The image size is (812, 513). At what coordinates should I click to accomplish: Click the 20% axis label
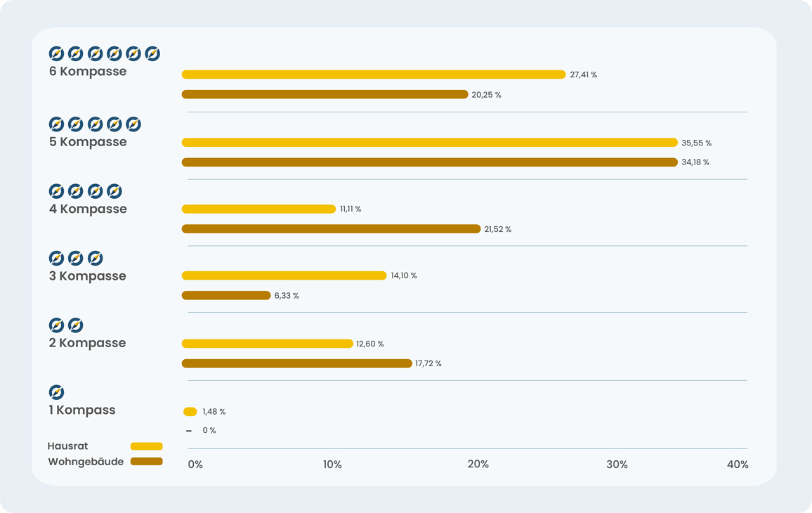click(478, 465)
